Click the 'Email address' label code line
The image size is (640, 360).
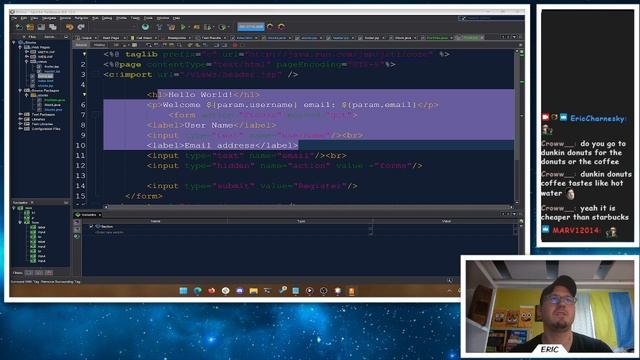tap(222, 146)
